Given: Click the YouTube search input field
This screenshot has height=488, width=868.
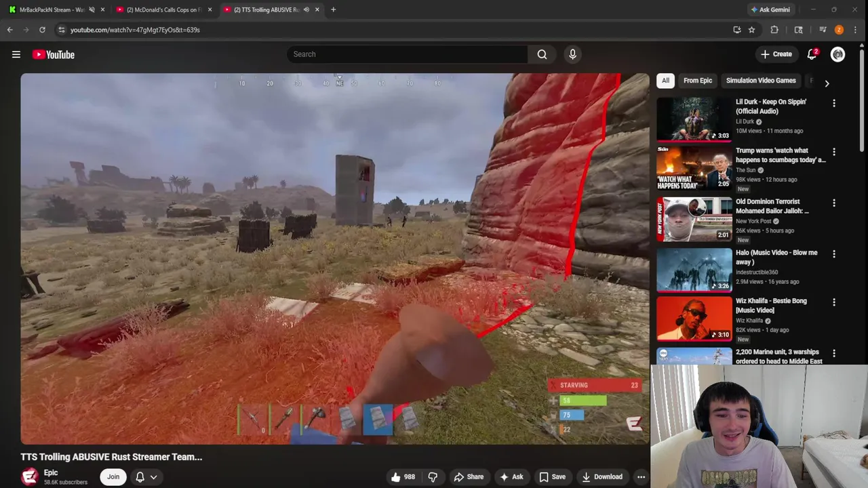Looking at the screenshot, I should (x=407, y=54).
